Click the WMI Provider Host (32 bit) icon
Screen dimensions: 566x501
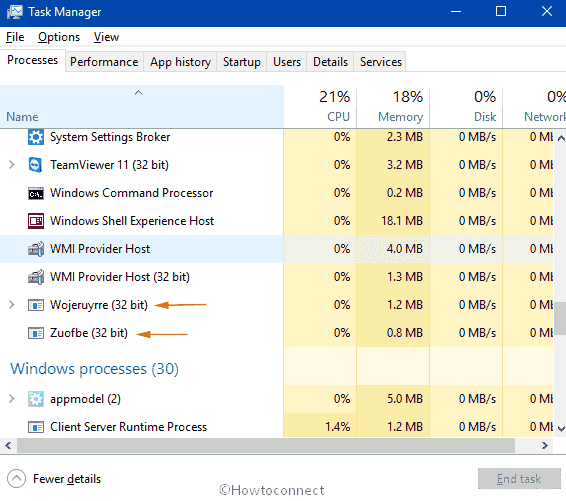tap(36, 277)
